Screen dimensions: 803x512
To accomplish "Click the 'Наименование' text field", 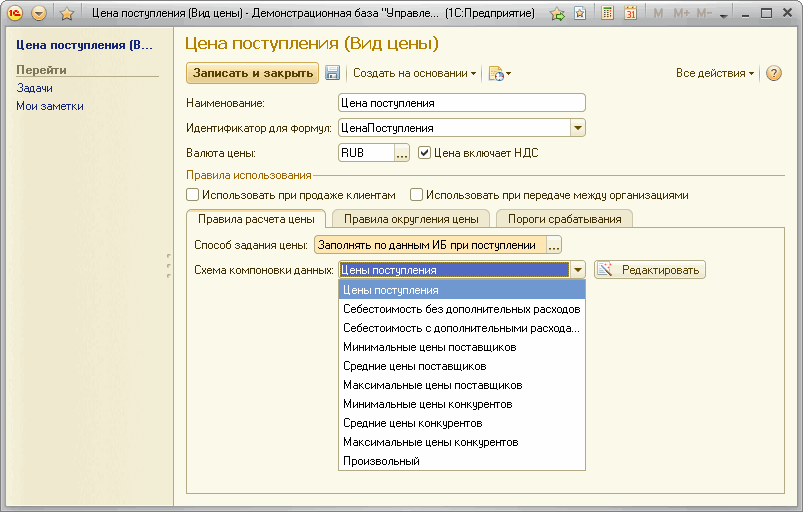I will pos(461,102).
